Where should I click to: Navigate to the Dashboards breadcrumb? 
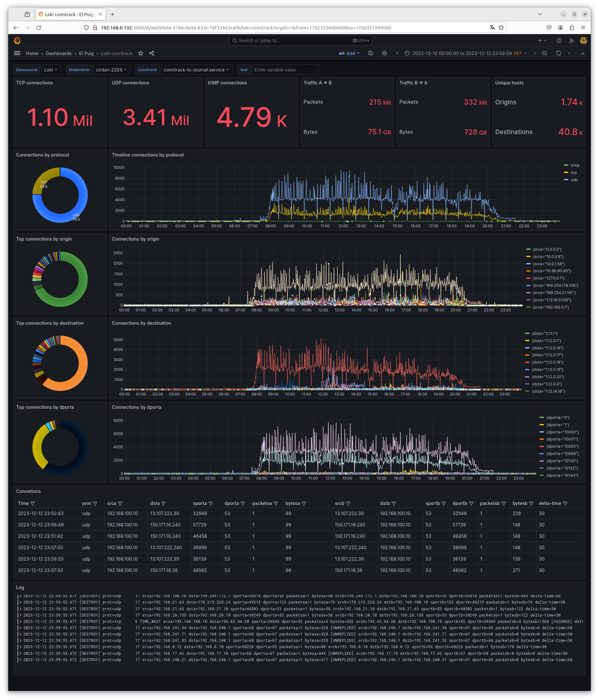59,53
